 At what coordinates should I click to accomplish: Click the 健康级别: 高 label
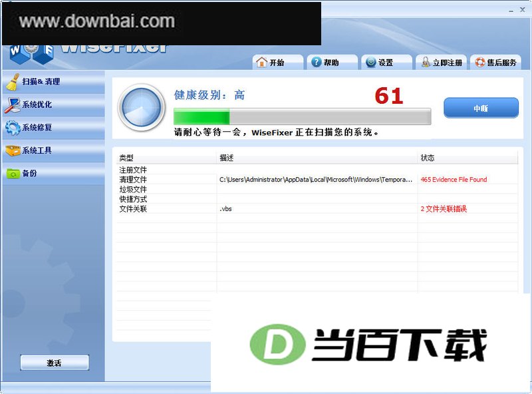click(x=209, y=95)
